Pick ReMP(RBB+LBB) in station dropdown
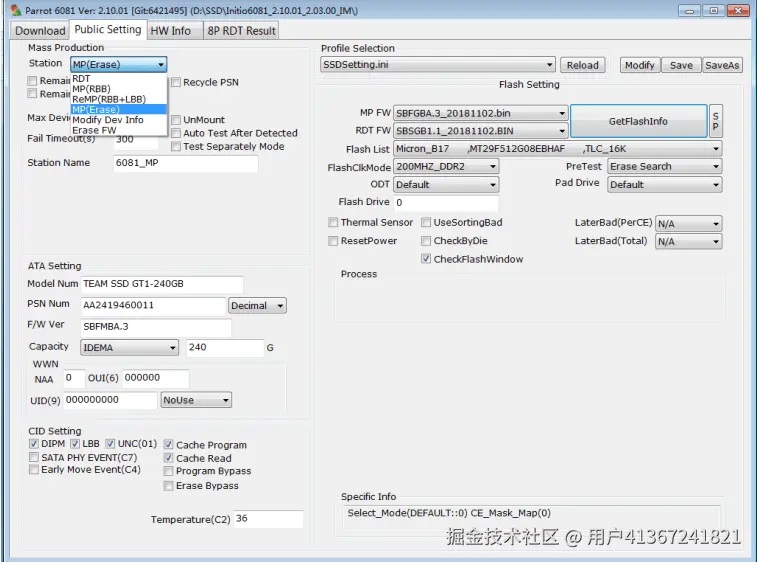The image size is (757, 563). (x=118, y=99)
